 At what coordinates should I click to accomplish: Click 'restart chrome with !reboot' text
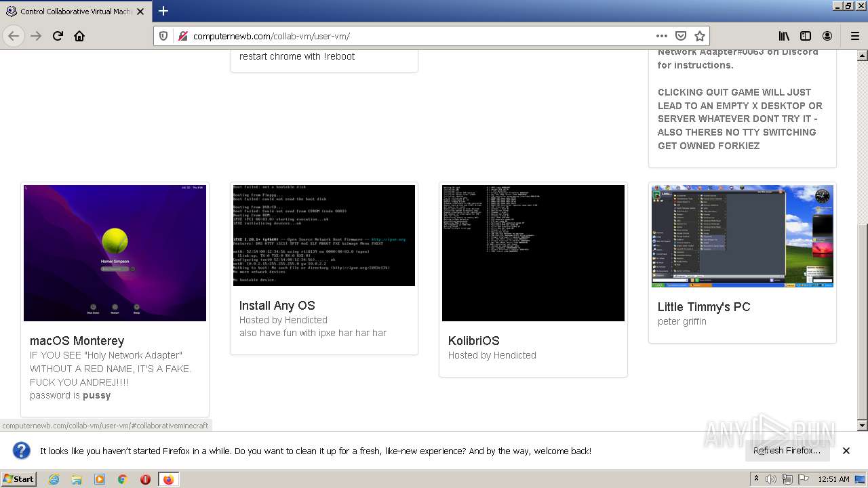(297, 56)
